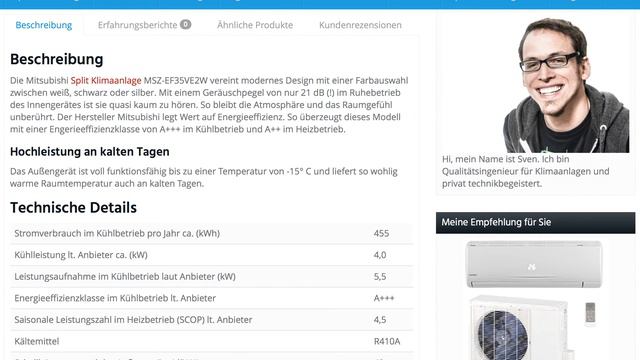
Task: Switch to the Kundenrezensionen tab
Action: tap(360, 25)
